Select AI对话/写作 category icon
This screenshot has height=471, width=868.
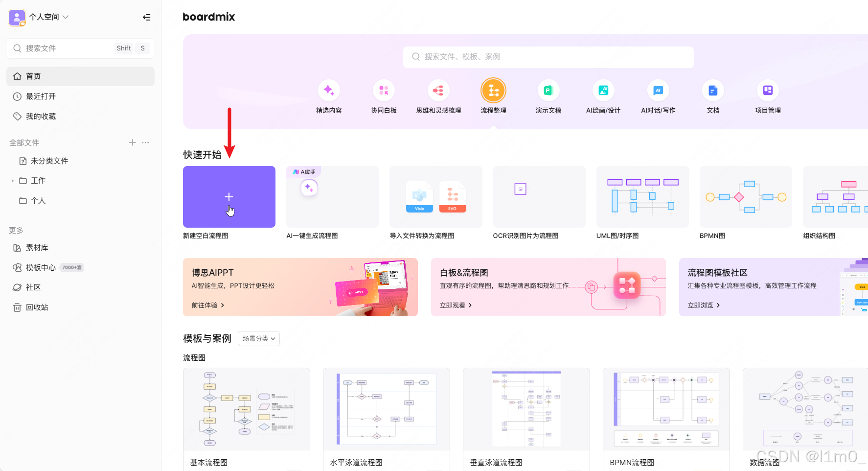click(x=658, y=91)
